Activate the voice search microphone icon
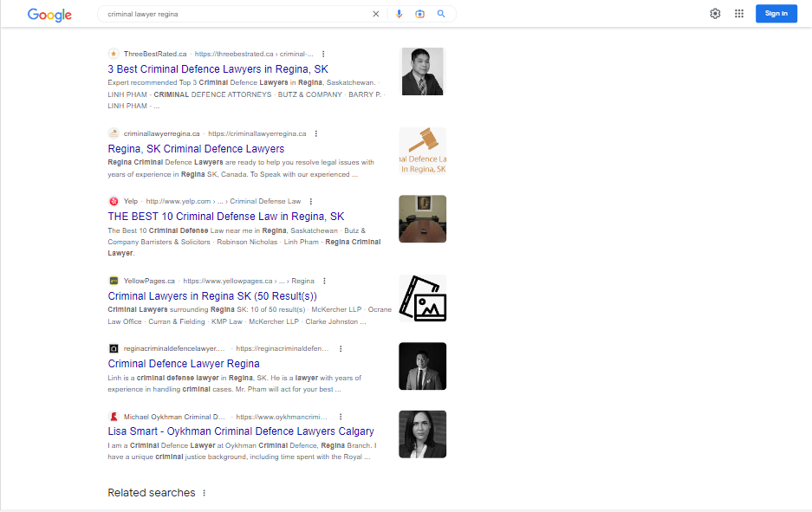The width and height of the screenshot is (812, 512). pos(399,14)
